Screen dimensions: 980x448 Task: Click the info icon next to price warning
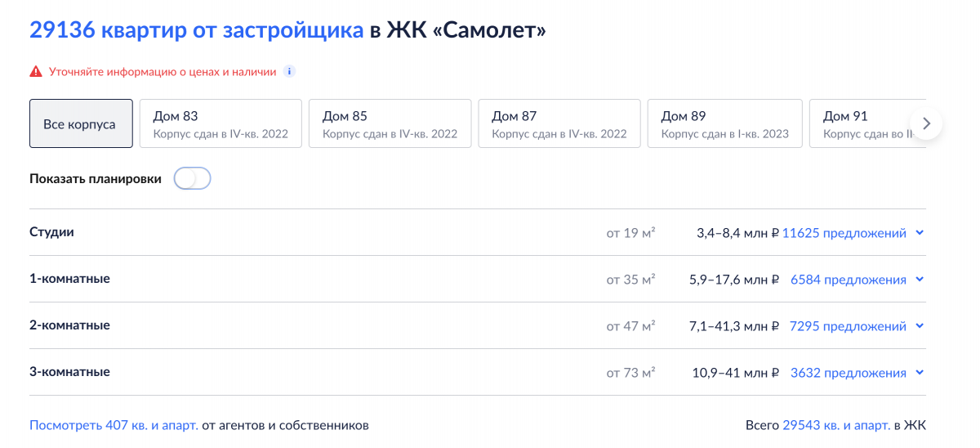point(289,71)
